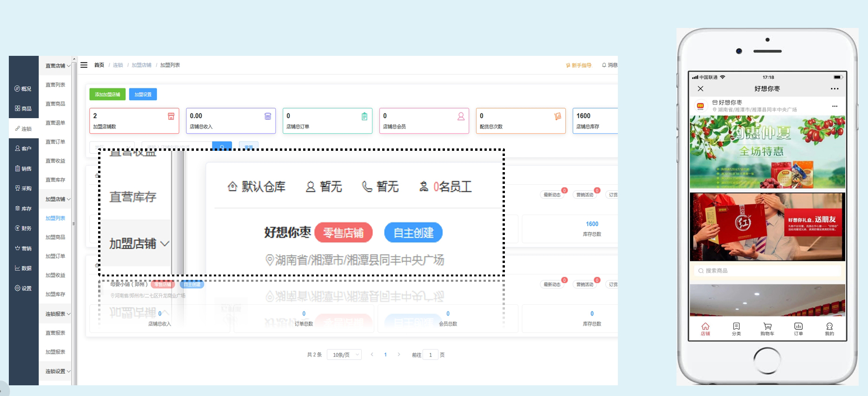This screenshot has width=868, height=396.
Task: Click the blue search magnifier button
Action: tap(222, 146)
